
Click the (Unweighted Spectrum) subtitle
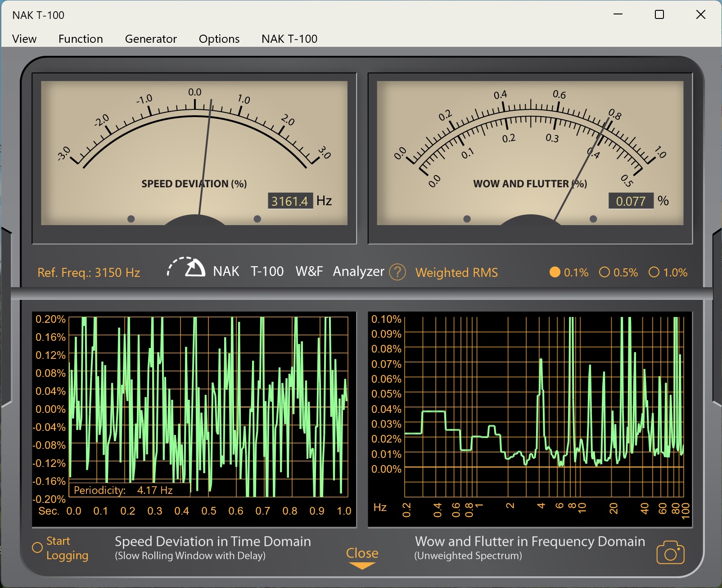pos(468,556)
